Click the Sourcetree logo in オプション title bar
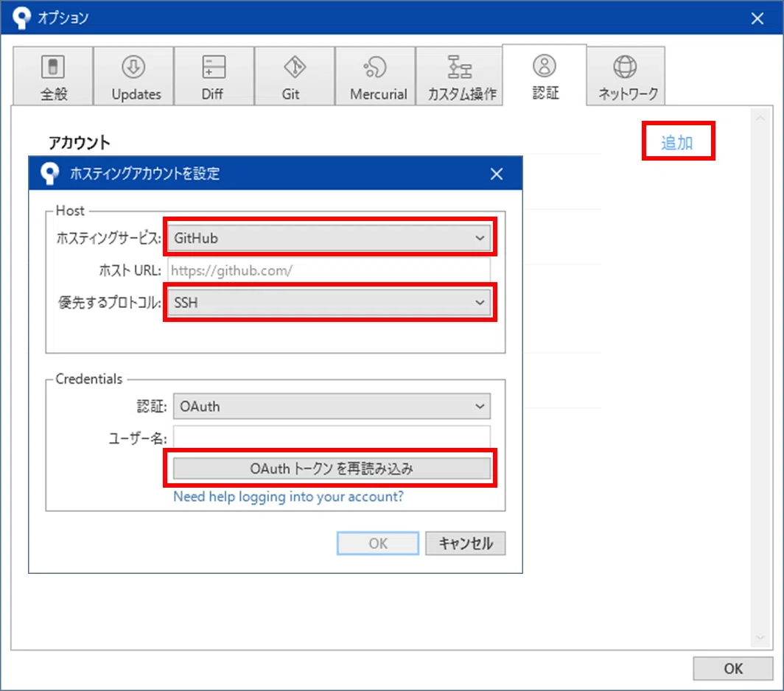Viewport: 784px width, 691px height. click(x=21, y=18)
